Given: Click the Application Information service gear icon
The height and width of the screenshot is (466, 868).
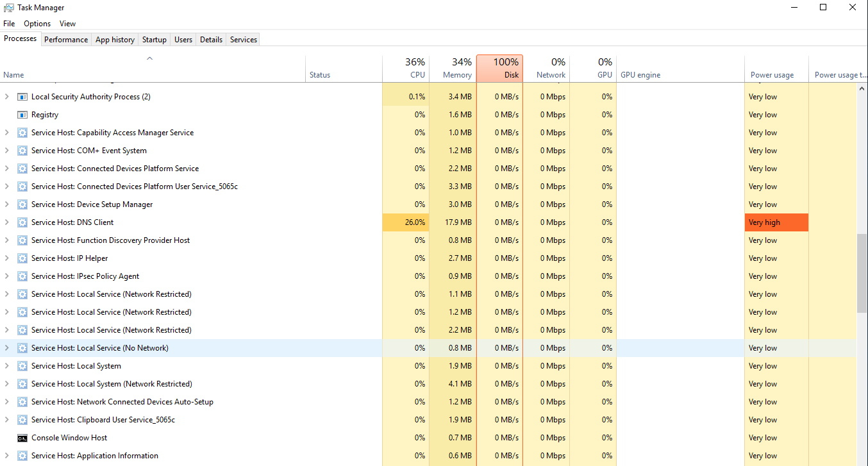Looking at the screenshot, I should pyautogui.click(x=22, y=456).
